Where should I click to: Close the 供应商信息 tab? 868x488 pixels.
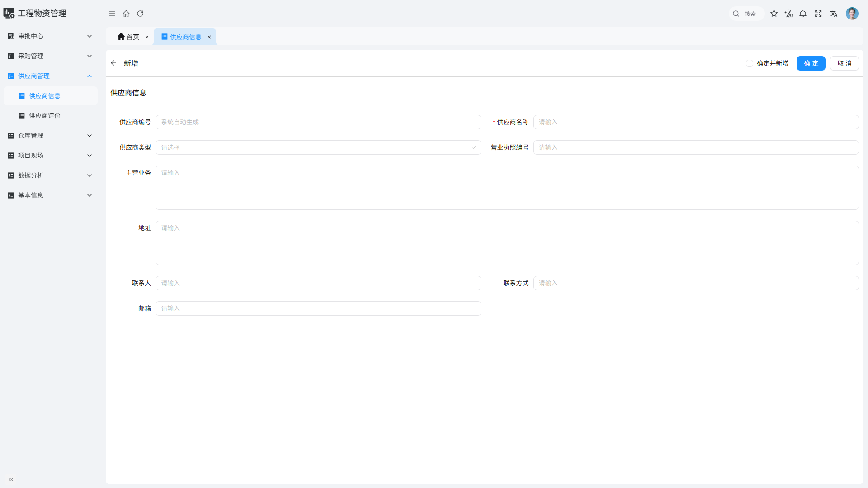pos(209,37)
